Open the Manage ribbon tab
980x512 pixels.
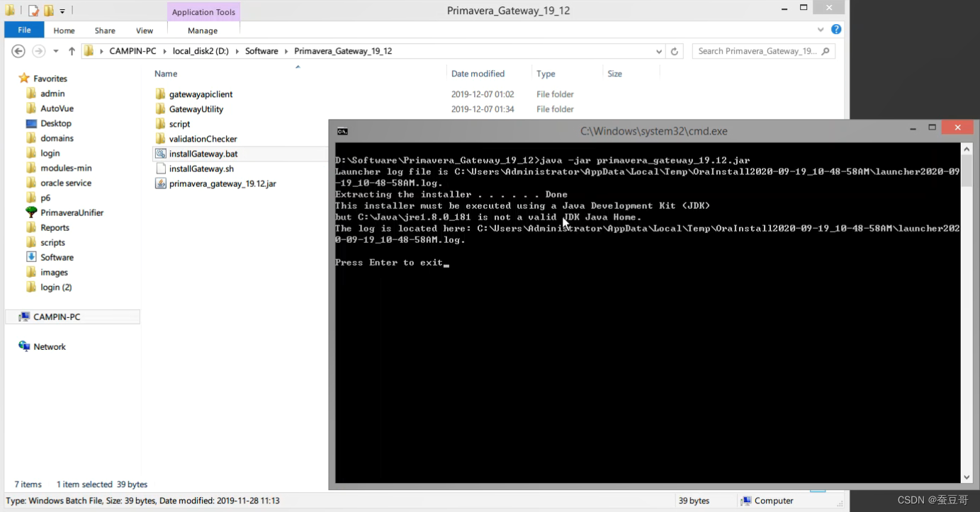[203, 30]
